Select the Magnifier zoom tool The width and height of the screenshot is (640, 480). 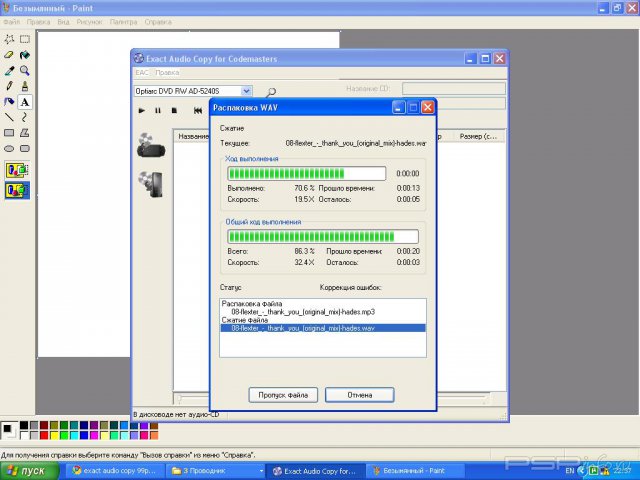point(25,71)
